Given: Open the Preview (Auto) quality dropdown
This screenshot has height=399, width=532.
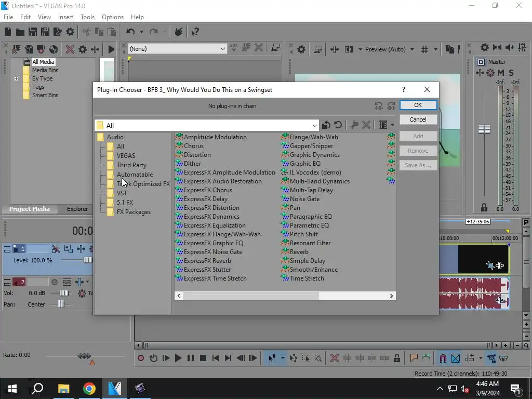Looking at the screenshot, I should [x=412, y=49].
